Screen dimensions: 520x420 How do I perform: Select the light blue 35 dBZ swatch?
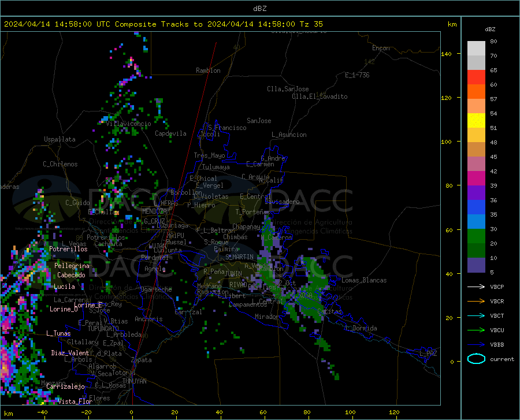[476, 222]
